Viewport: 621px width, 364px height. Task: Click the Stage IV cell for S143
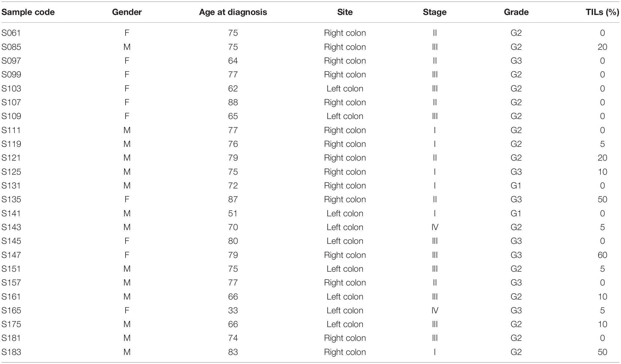pyautogui.click(x=435, y=227)
